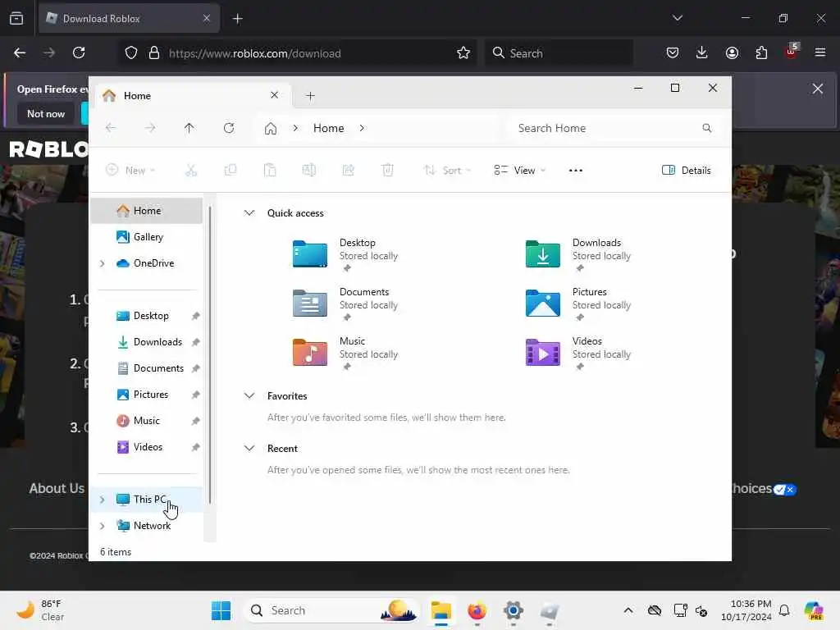Viewport: 840px width, 630px height.
Task: Click the shield tracking protection icon in Firefox
Action: pyautogui.click(x=131, y=53)
